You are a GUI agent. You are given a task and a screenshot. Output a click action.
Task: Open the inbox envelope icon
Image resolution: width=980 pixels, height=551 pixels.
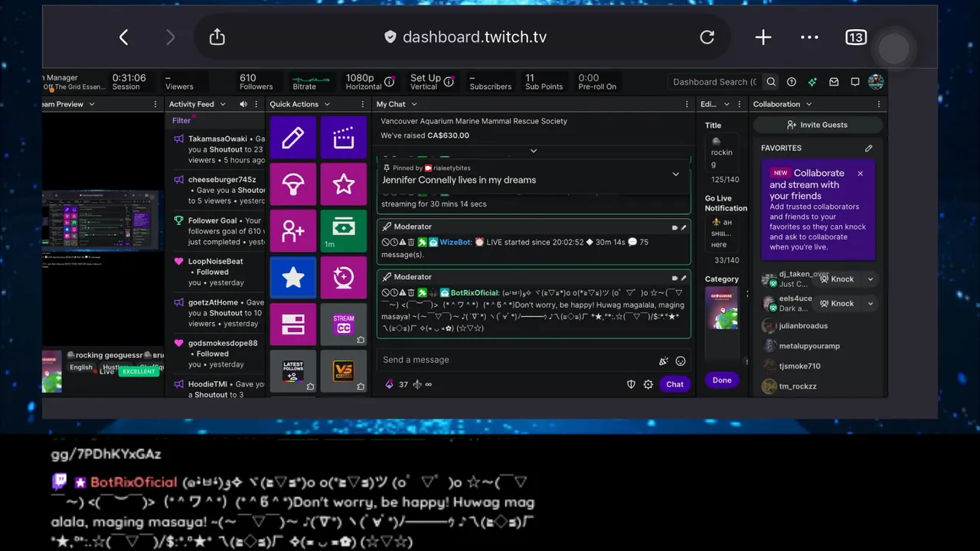tap(834, 82)
